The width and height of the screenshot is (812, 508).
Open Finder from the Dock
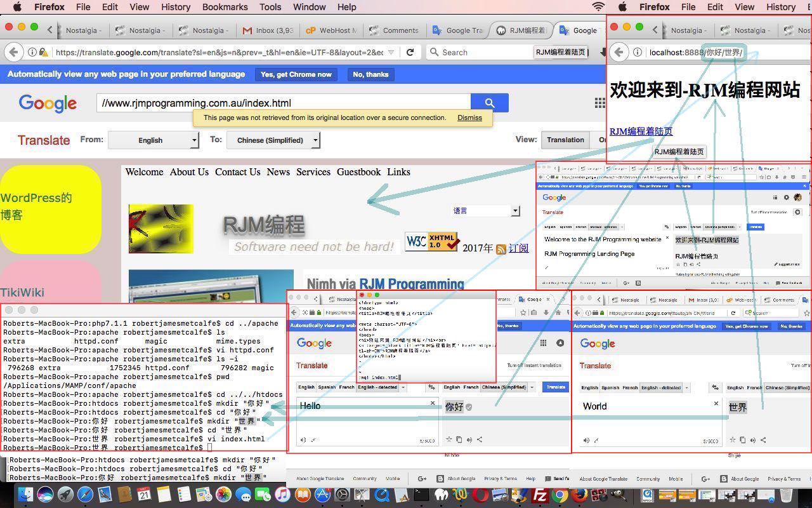[x=25, y=495]
